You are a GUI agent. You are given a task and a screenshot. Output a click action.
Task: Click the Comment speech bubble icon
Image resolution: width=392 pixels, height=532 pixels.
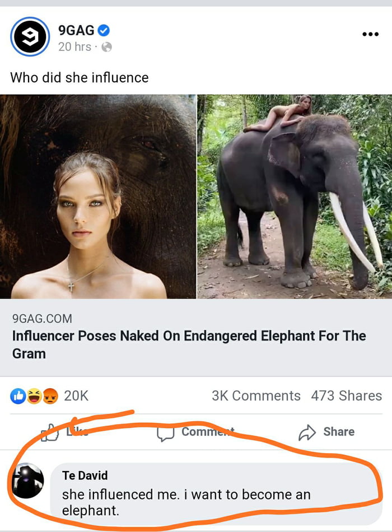167,431
